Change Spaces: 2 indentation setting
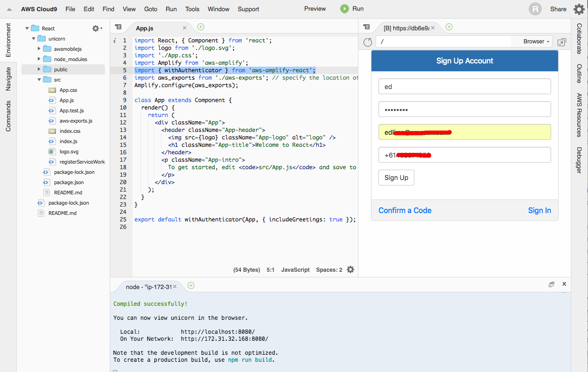Viewport: 588px width, 372px height. coord(329,269)
